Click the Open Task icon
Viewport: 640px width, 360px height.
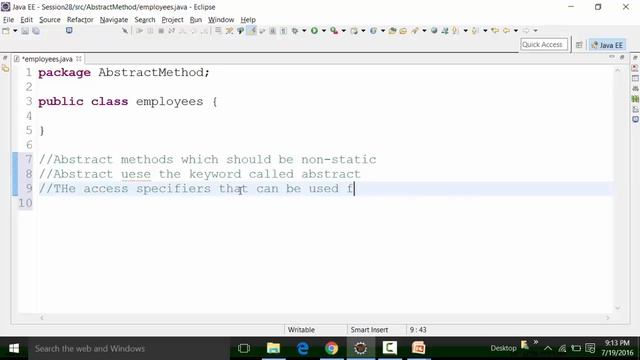(x=403, y=31)
